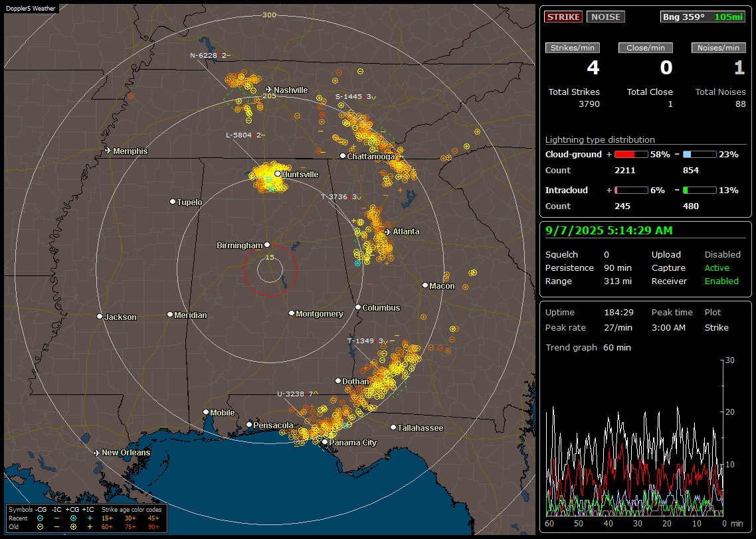Screen dimensions: 756x539
Task: Click the Atlanta airport plane icon
Action: [x=388, y=232]
